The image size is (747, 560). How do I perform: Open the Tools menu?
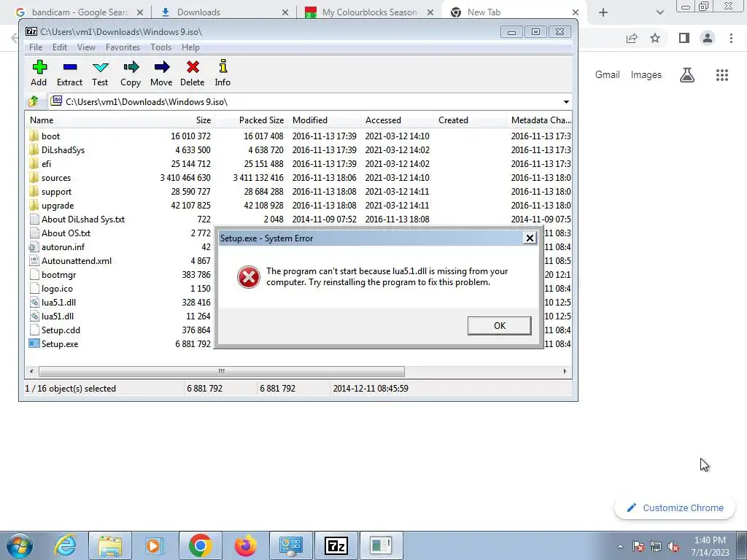(161, 47)
